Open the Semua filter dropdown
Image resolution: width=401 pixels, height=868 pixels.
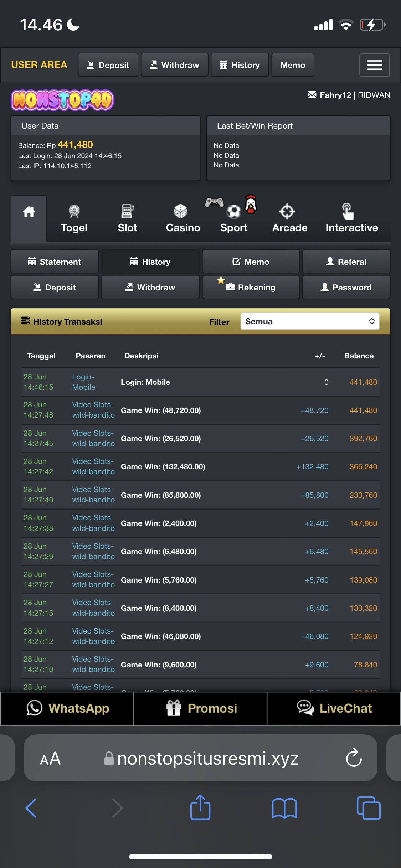point(310,321)
